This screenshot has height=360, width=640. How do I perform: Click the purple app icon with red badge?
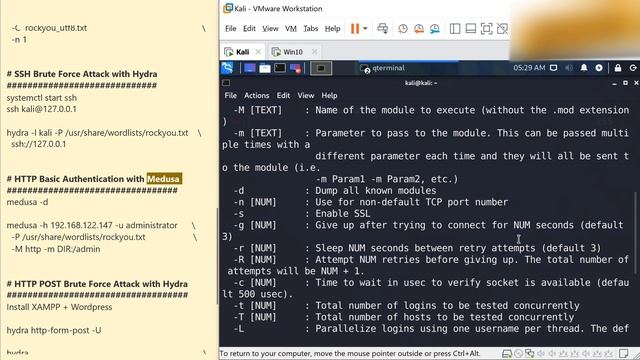(295, 68)
